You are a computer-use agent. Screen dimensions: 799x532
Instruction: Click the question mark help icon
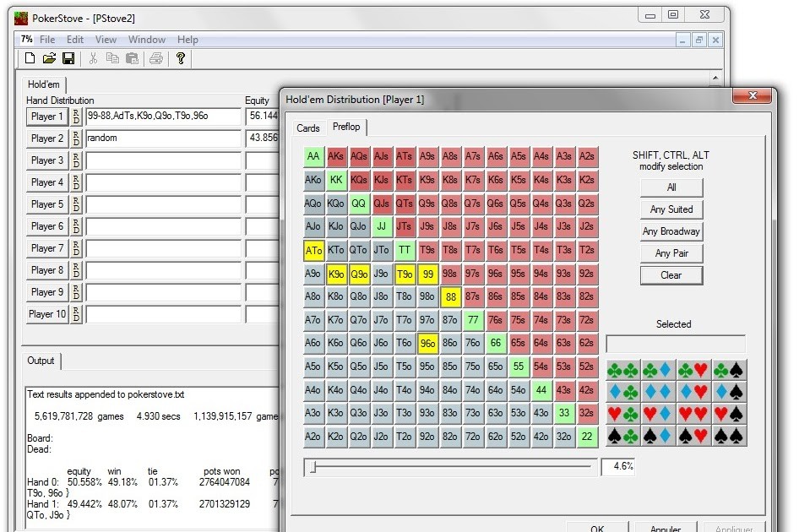click(180, 58)
